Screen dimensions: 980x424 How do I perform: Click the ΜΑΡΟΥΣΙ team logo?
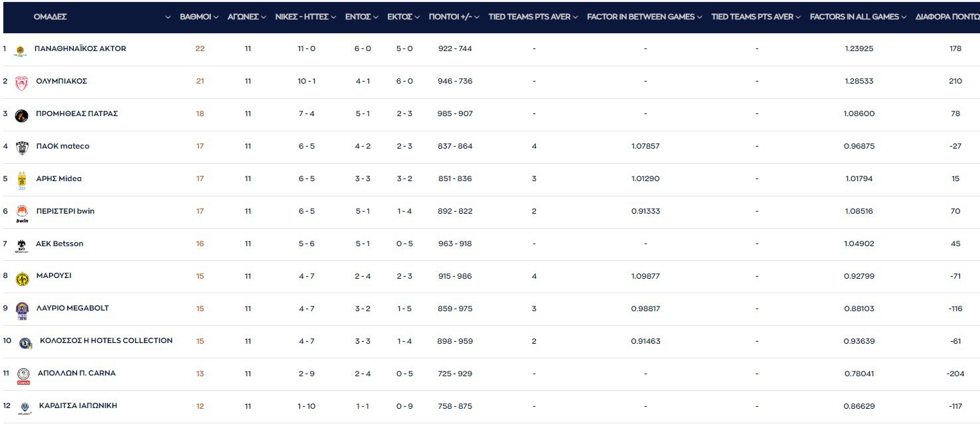click(22, 279)
